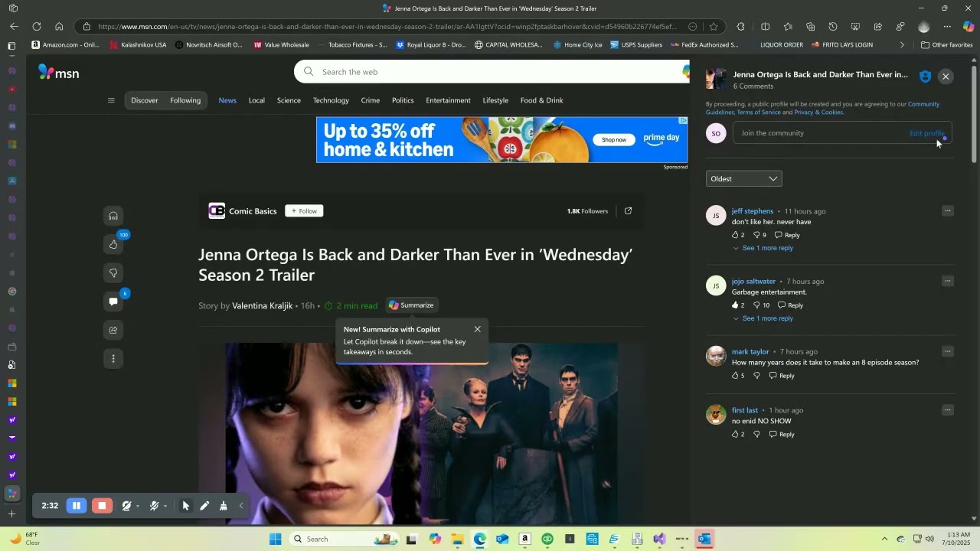Close the comments panel
Screen dimensions: 980x551
[946, 77]
